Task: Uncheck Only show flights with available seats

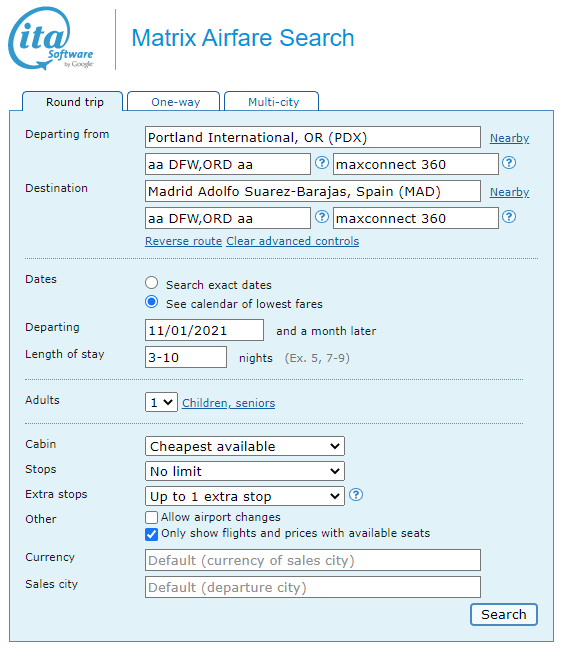Action: 151,534
